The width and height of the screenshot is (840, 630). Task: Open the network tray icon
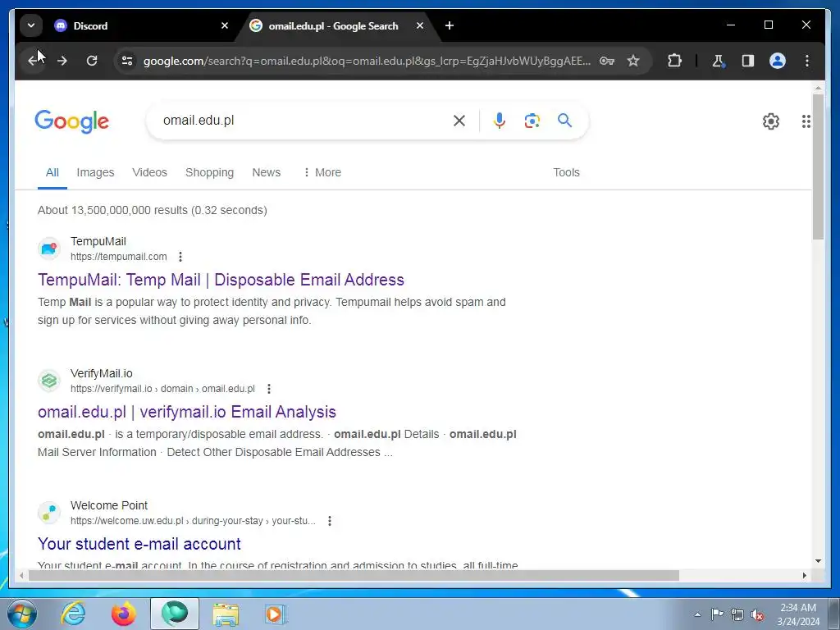[737, 614]
